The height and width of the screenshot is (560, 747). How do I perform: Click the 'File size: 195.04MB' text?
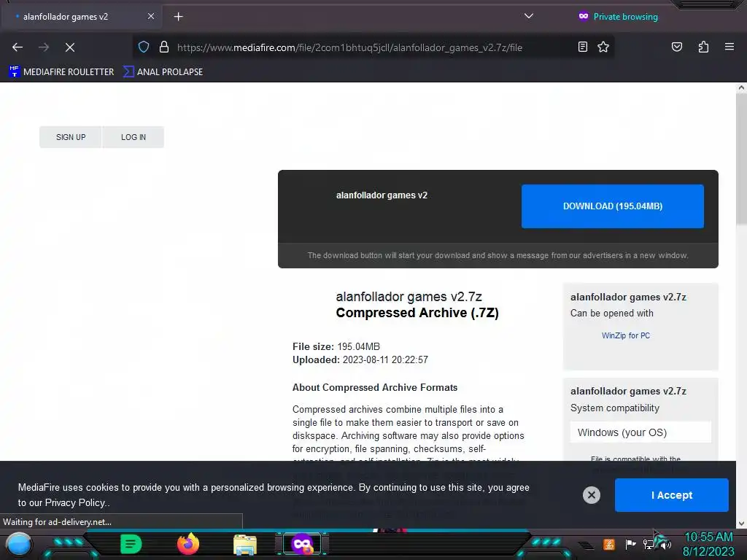336,346
